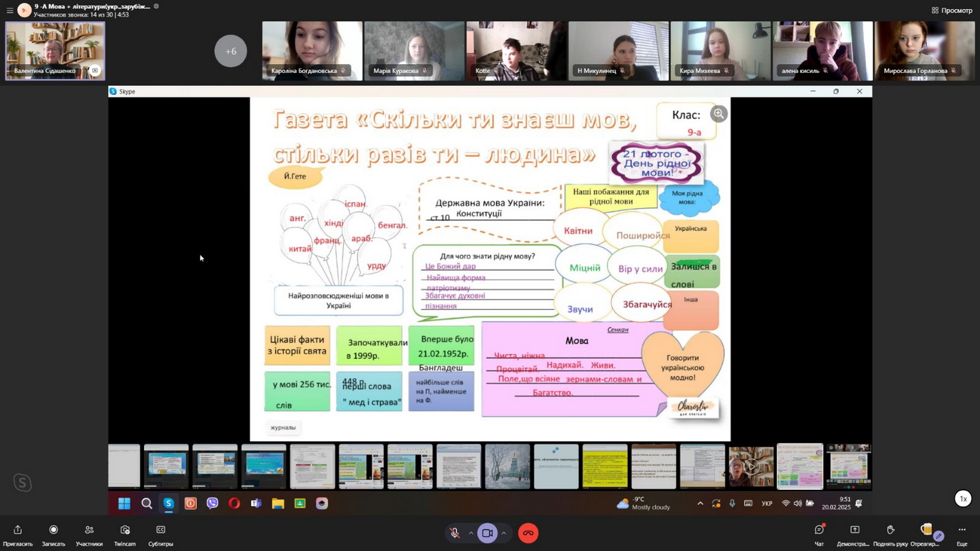Screen dimensions: 980x551
Task: Raise hand with Поднять руку
Action: point(890,530)
